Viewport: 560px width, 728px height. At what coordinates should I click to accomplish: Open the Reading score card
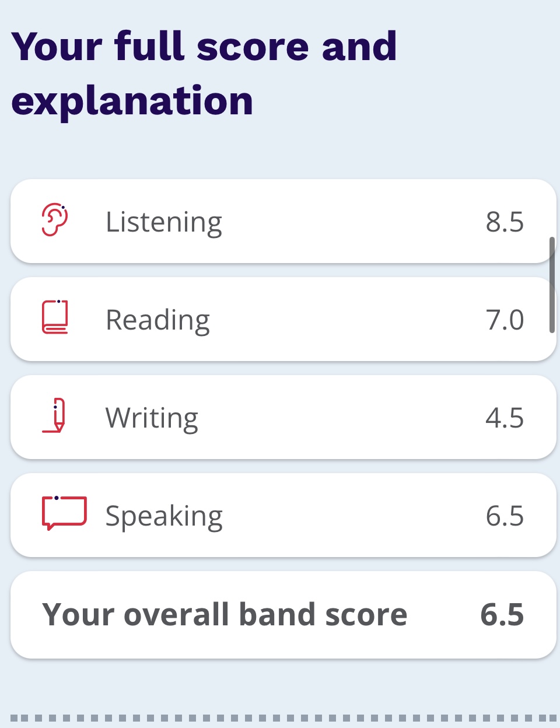(x=283, y=319)
